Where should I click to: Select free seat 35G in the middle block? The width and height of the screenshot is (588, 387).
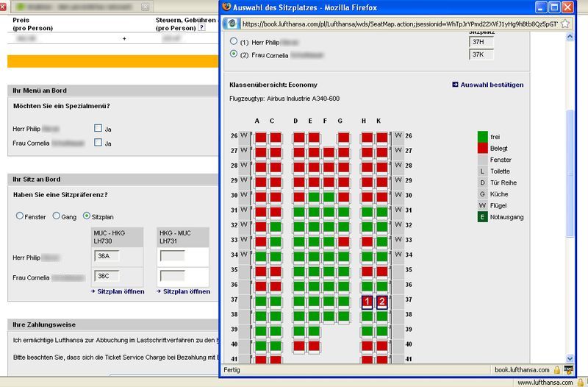pos(343,271)
